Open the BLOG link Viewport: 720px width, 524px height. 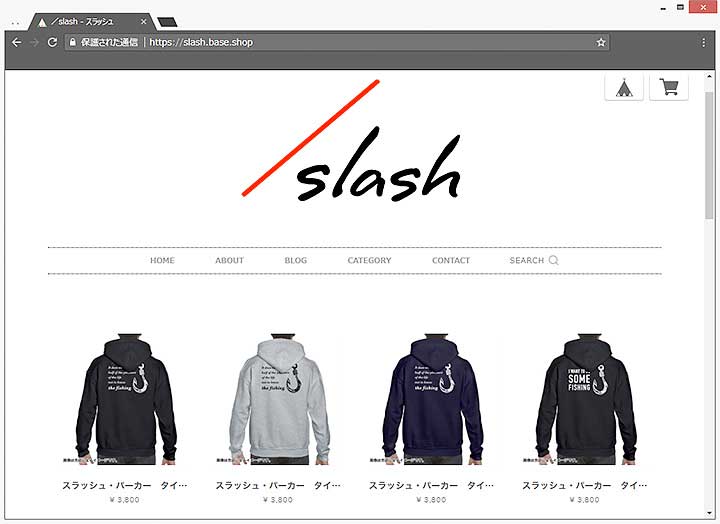[296, 260]
